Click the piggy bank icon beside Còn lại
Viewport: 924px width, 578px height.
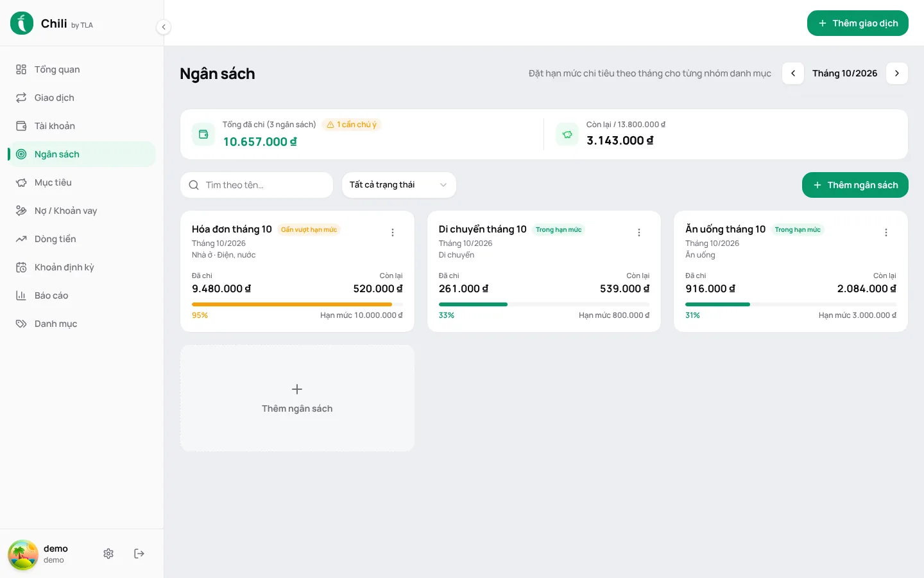click(x=567, y=134)
